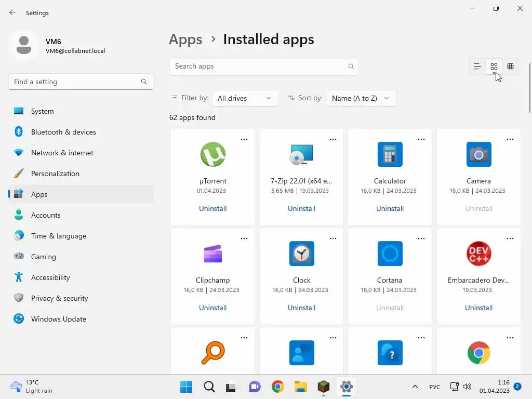Open Network & internet settings
The width and height of the screenshot is (532, 399).
tap(81, 153)
